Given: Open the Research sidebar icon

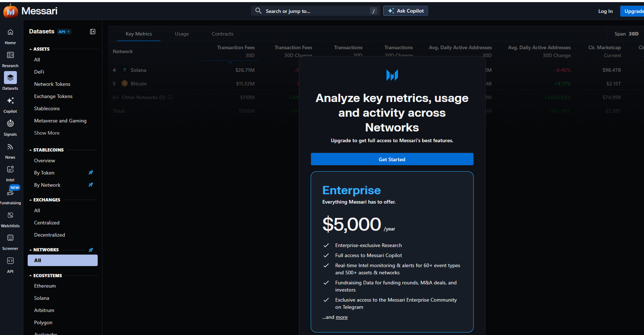Looking at the screenshot, I should pos(10,55).
